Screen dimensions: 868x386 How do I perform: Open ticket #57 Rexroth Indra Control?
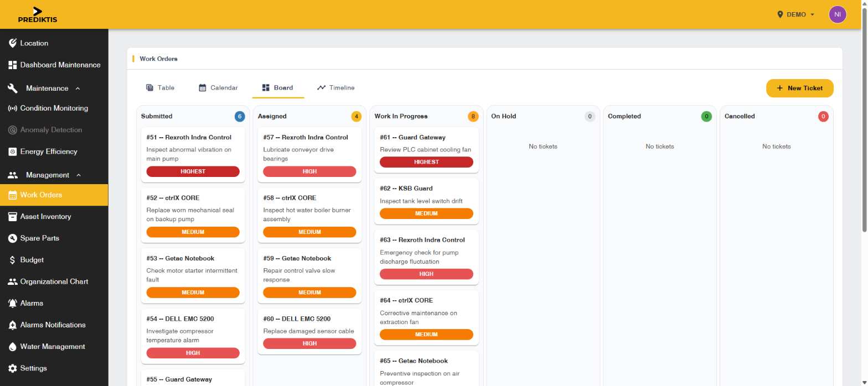tap(309, 154)
